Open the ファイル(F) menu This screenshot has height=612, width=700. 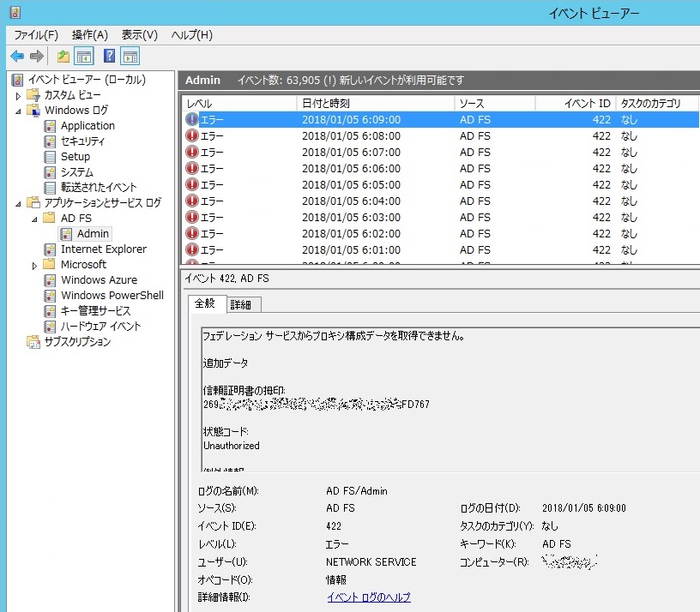36,35
